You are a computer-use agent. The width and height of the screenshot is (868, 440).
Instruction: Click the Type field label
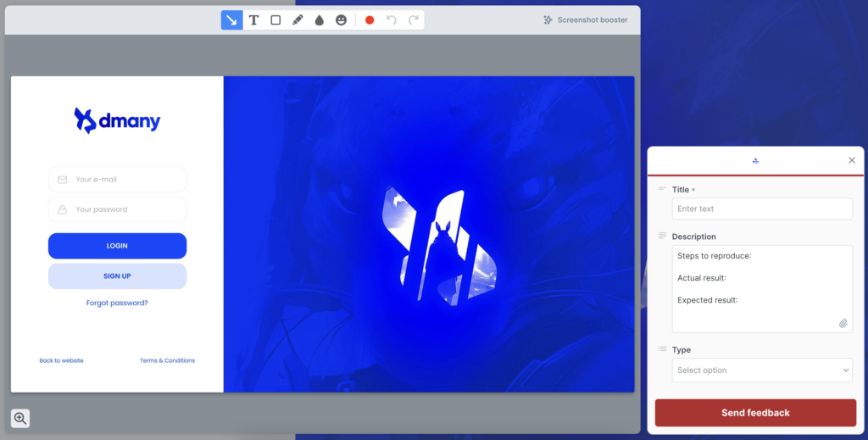[x=682, y=350]
